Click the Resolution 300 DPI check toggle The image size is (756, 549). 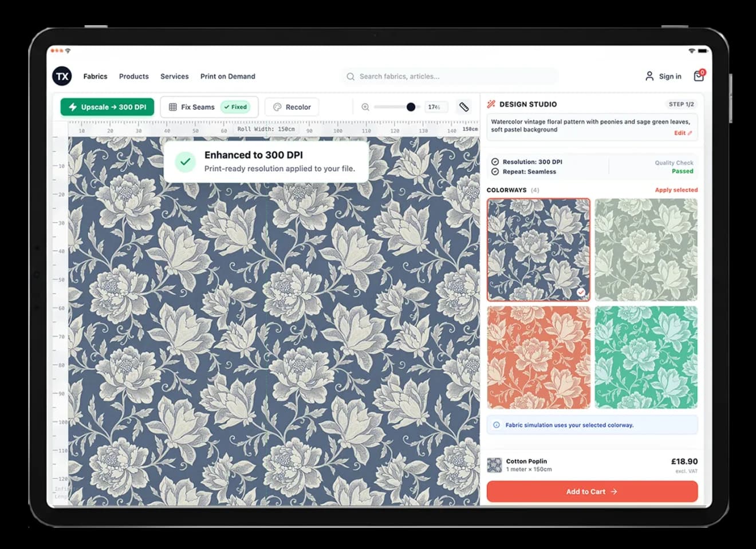click(x=495, y=162)
